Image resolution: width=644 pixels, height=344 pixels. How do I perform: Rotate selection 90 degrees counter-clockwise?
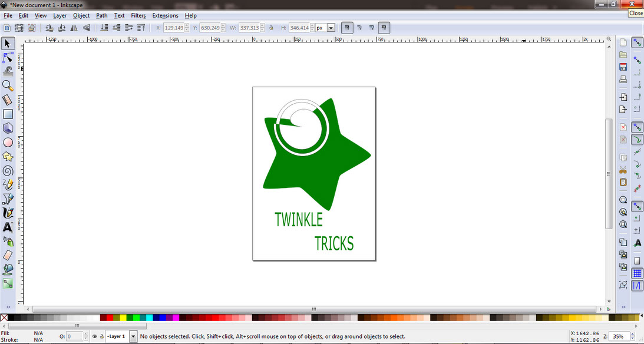49,28
